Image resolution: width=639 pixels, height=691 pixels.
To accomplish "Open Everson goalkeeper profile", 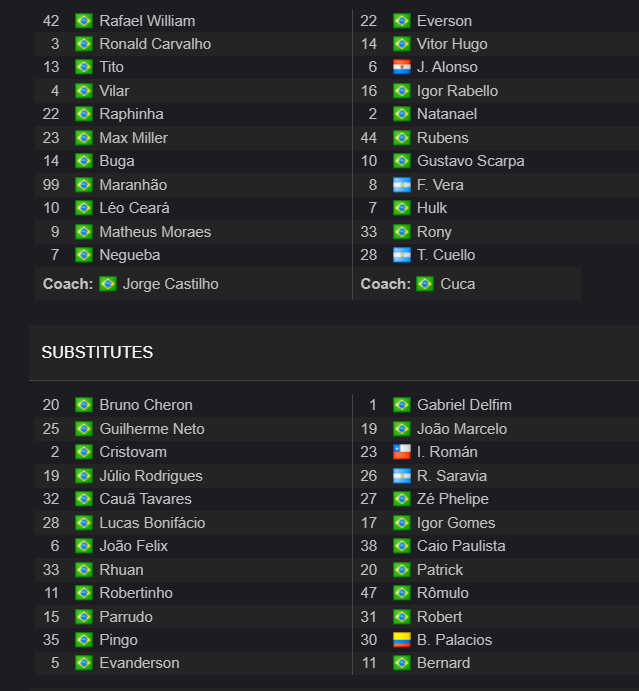I will tap(444, 21).
